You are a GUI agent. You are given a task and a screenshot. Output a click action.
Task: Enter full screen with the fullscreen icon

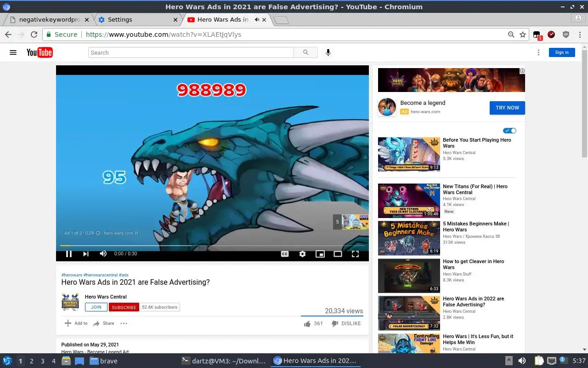pos(355,254)
